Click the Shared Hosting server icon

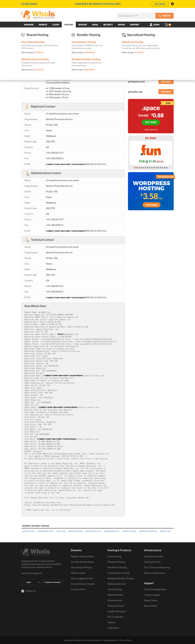(x=23, y=35)
